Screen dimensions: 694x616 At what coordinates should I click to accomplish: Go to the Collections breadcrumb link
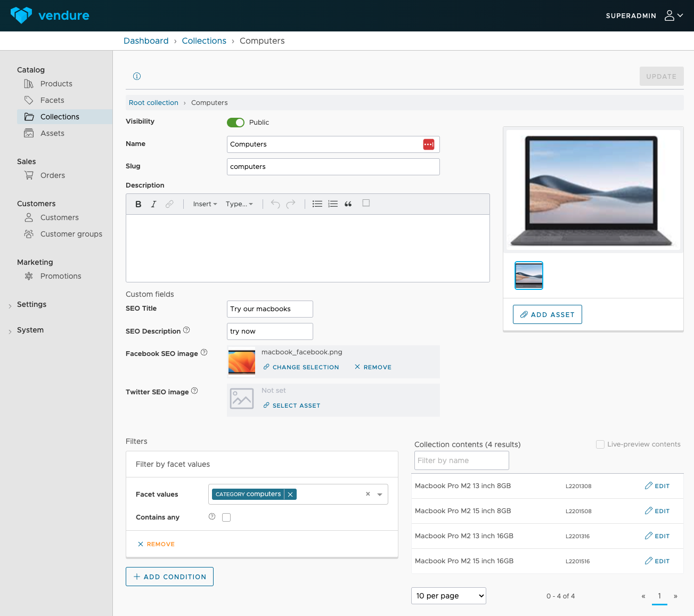click(x=204, y=41)
